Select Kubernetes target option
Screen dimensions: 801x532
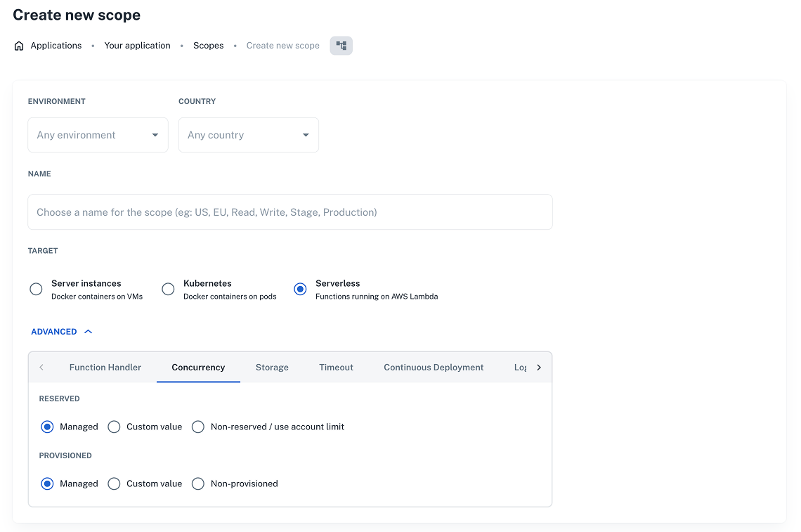(168, 290)
